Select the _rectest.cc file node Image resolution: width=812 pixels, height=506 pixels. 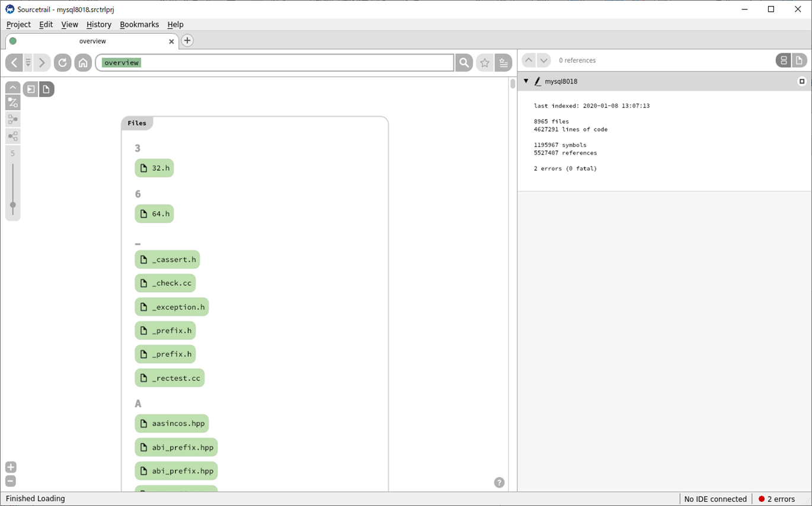pos(170,378)
